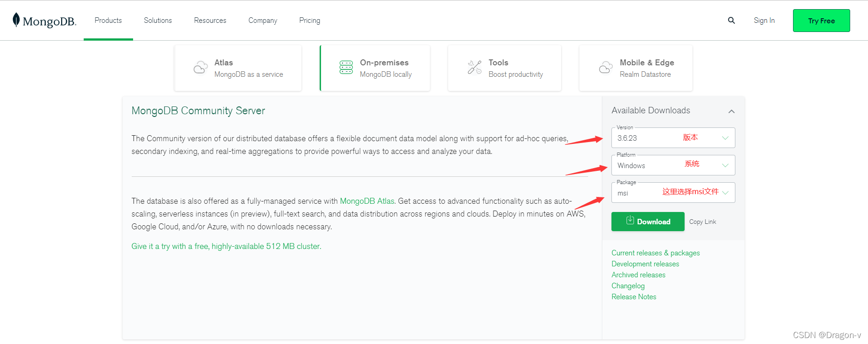Open the search magnifier icon
Image resolution: width=868 pixels, height=344 pixels.
[x=731, y=21]
